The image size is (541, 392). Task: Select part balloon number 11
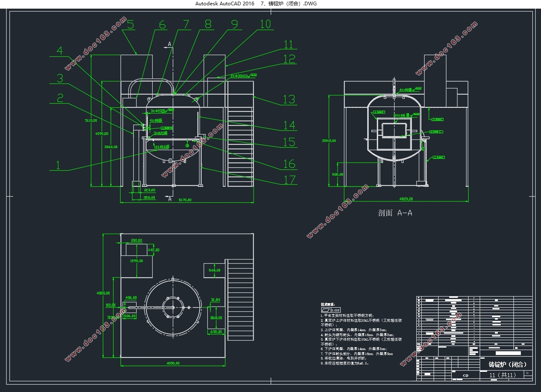point(289,44)
